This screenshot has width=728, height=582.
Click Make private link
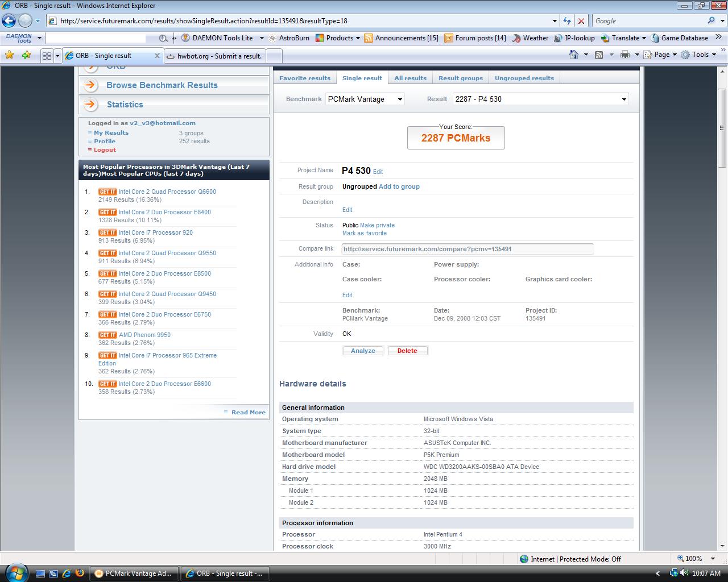377,225
